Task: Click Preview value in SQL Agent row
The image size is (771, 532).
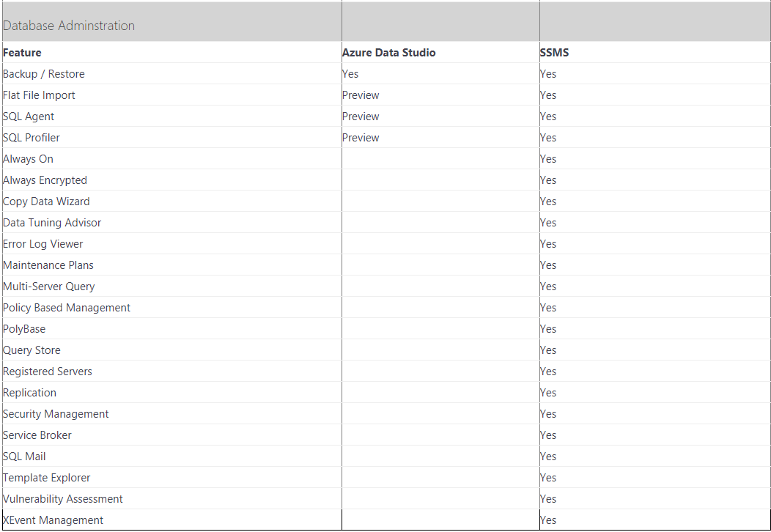Action: click(x=361, y=117)
